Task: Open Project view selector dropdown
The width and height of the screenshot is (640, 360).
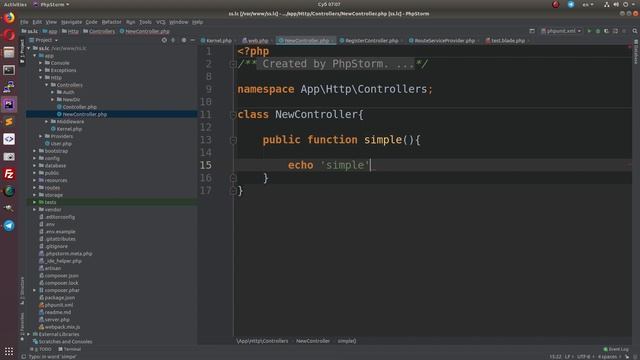Action: [43, 40]
